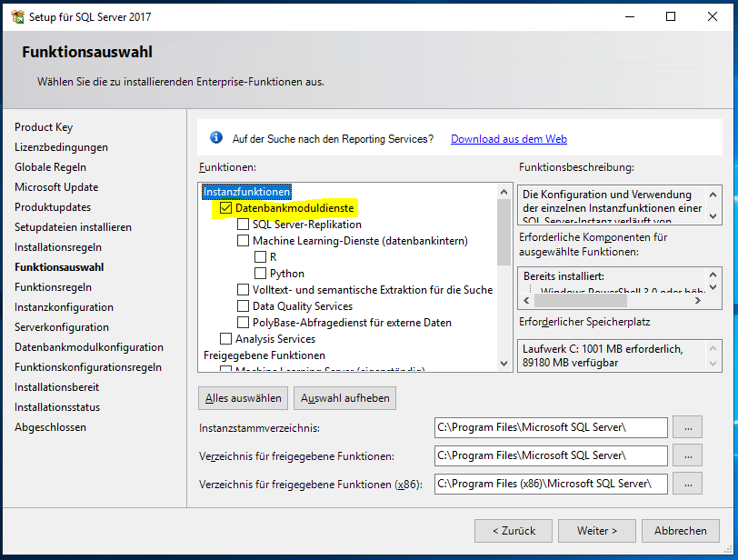The image size is (738, 560).
Task: Check Data Quality Services
Action: tap(243, 305)
